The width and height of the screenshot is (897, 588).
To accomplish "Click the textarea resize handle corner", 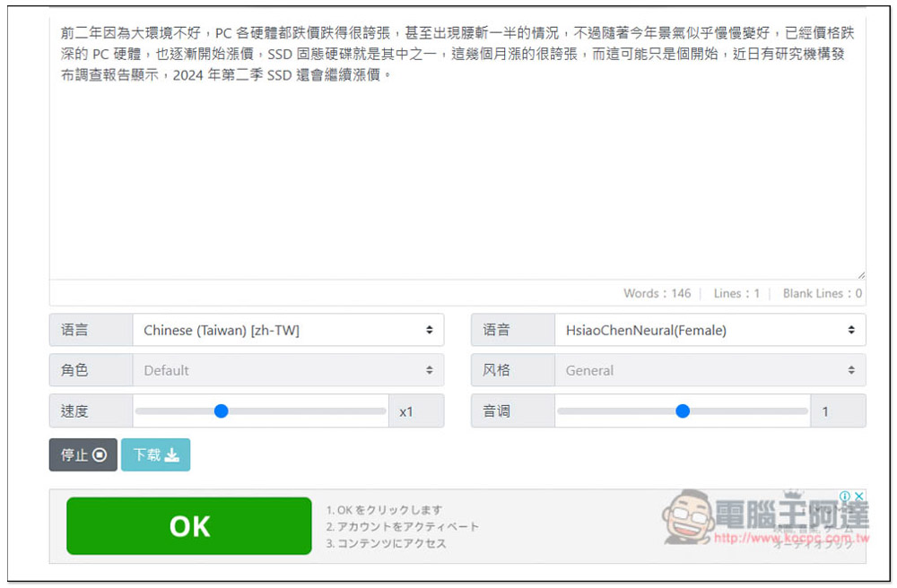I will 861,275.
